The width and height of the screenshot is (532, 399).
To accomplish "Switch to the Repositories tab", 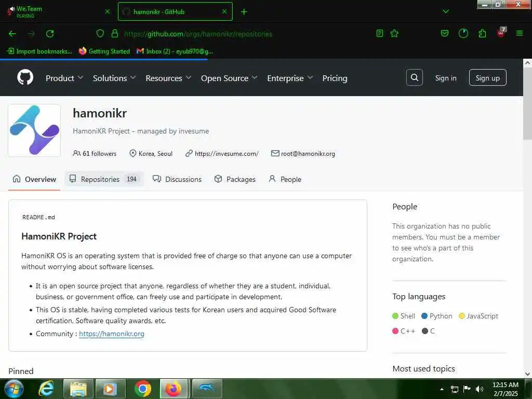I will [104, 179].
